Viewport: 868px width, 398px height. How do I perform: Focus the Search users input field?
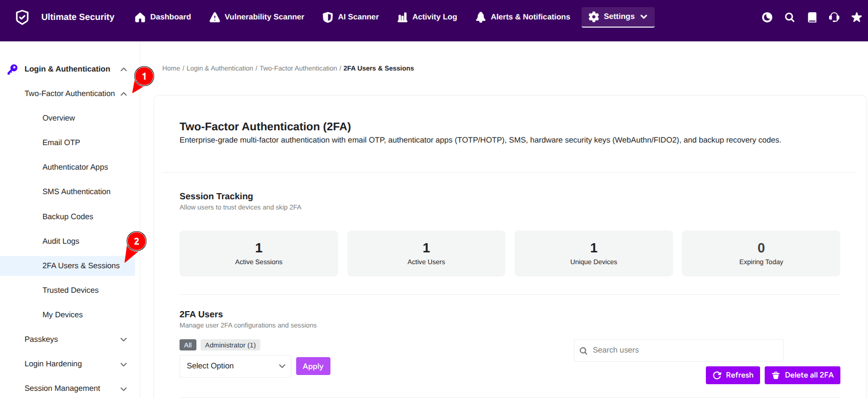[679, 350]
